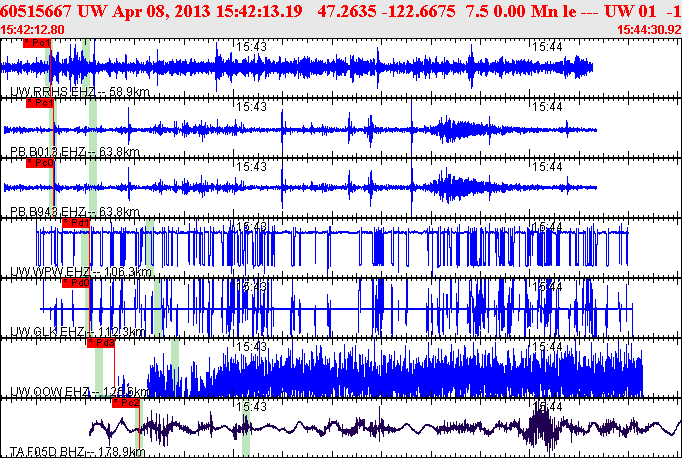Click the Pc1 pick flag on RRHS trace
The width and height of the screenshot is (682, 458).
coord(37,43)
